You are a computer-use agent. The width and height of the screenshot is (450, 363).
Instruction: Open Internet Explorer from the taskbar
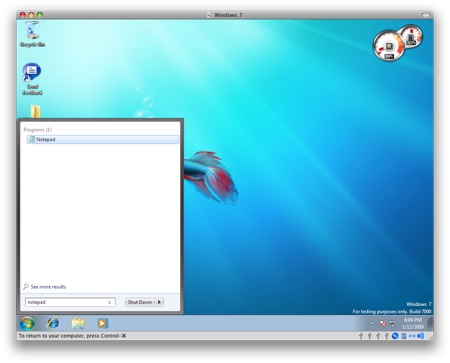[x=53, y=323]
